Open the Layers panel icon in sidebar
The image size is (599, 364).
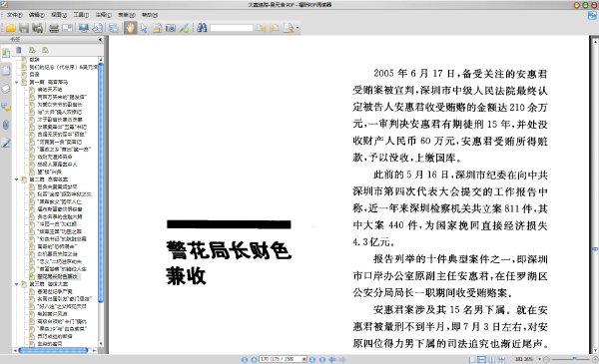coord(6,89)
